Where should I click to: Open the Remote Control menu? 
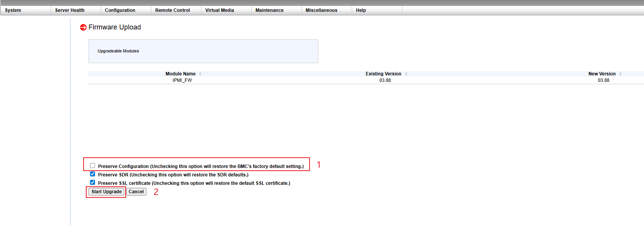tap(172, 10)
